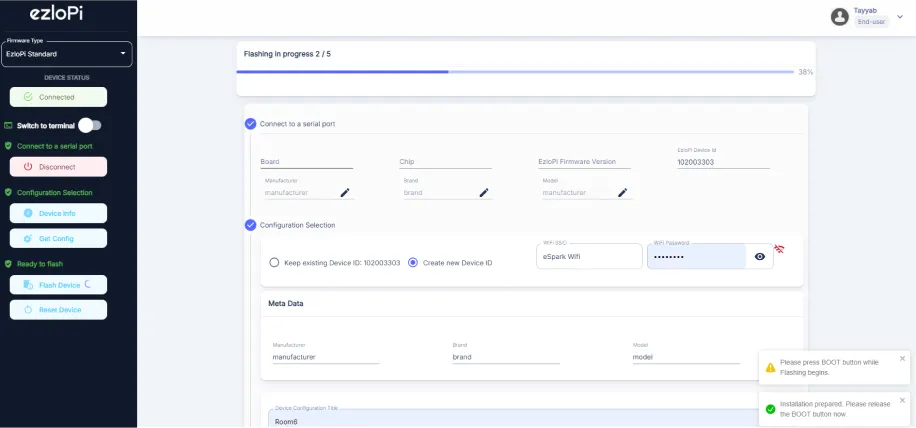Click the Device Info button
916x428 pixels.
tap(58, 213)
